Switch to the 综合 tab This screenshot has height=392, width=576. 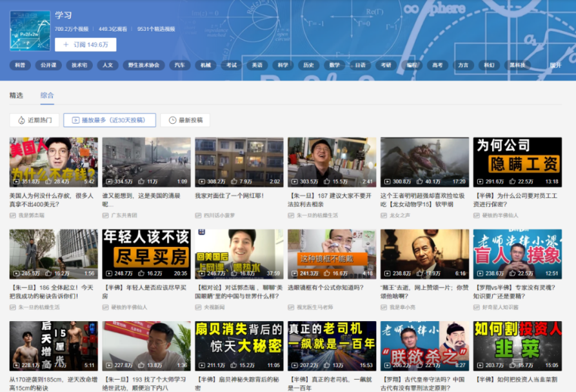[x=47, y=95]
